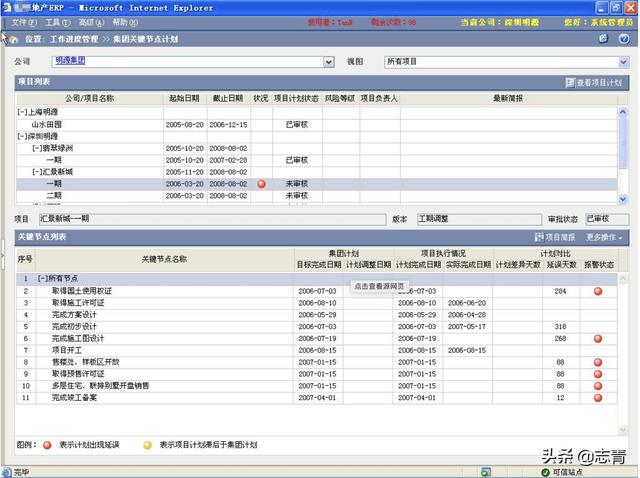Click the 延误天数 column header

[x=562, y=265]
